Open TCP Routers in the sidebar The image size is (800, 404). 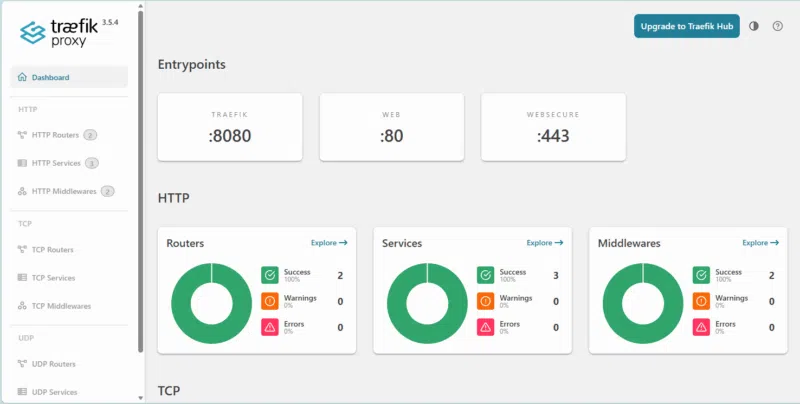tap(69, 249)
